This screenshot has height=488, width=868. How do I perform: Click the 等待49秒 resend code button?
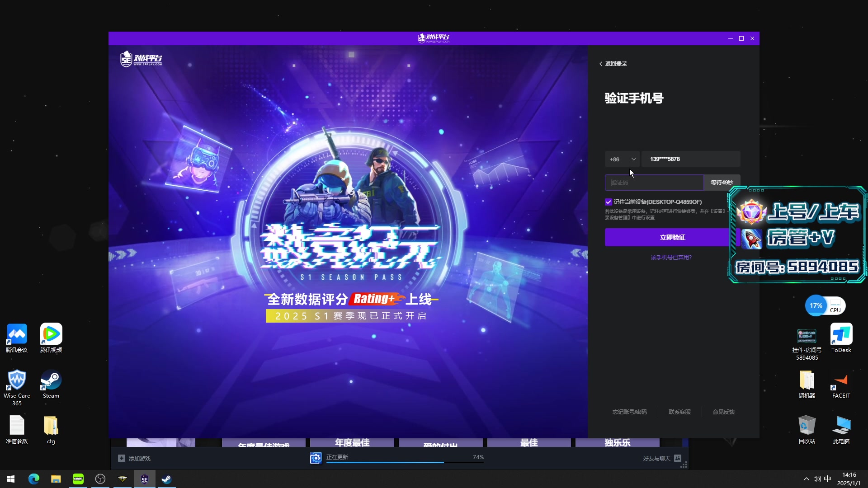tap(722, 183)
